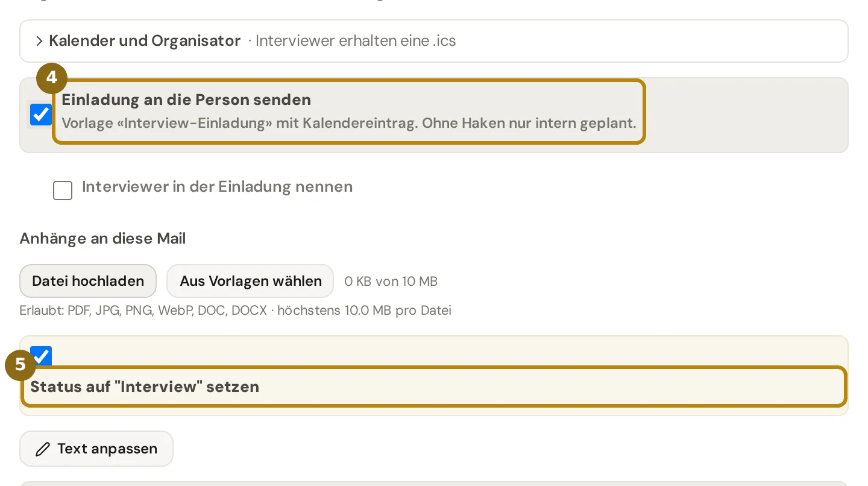Click the "0 KB von 10 MB" text

[391, 282]
